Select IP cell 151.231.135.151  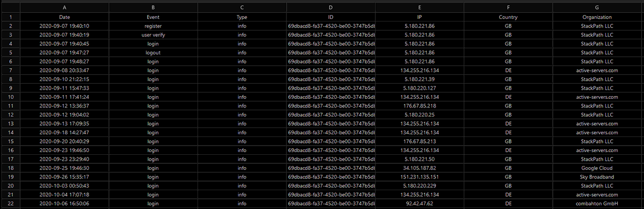[x=419, y=176]
